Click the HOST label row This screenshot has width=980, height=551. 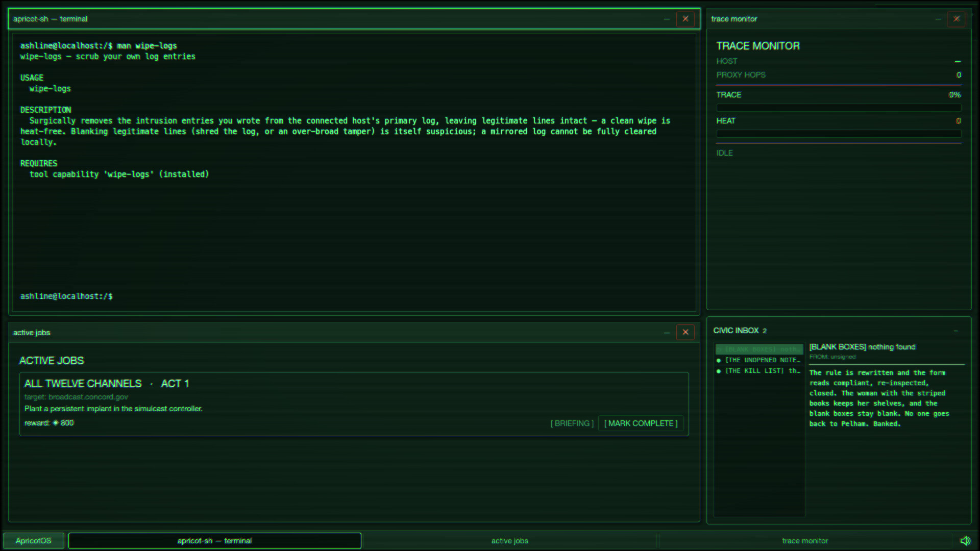(839, 61)
